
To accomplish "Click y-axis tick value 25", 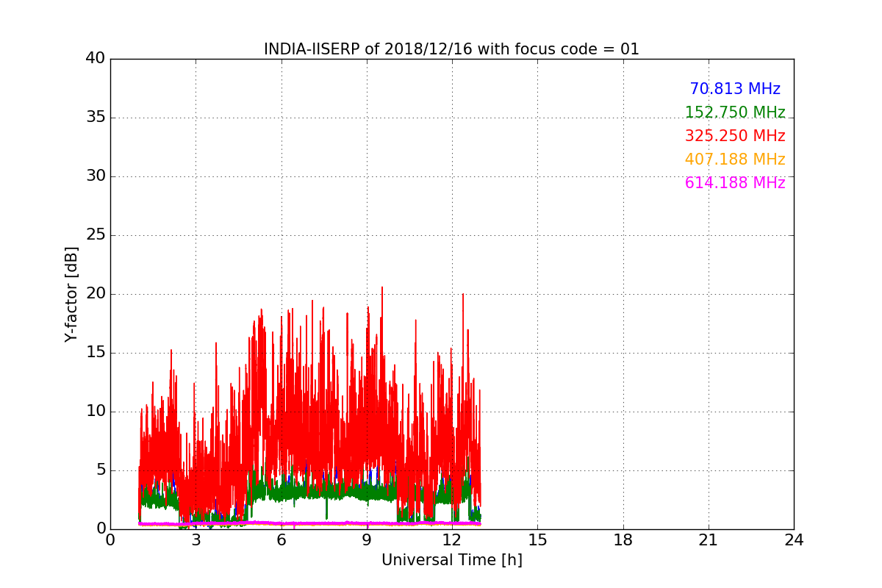I will 96,235.
